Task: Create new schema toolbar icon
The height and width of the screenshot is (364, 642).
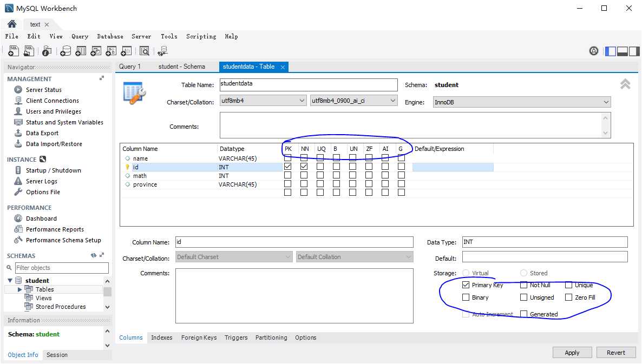Action: pos(65,51)
